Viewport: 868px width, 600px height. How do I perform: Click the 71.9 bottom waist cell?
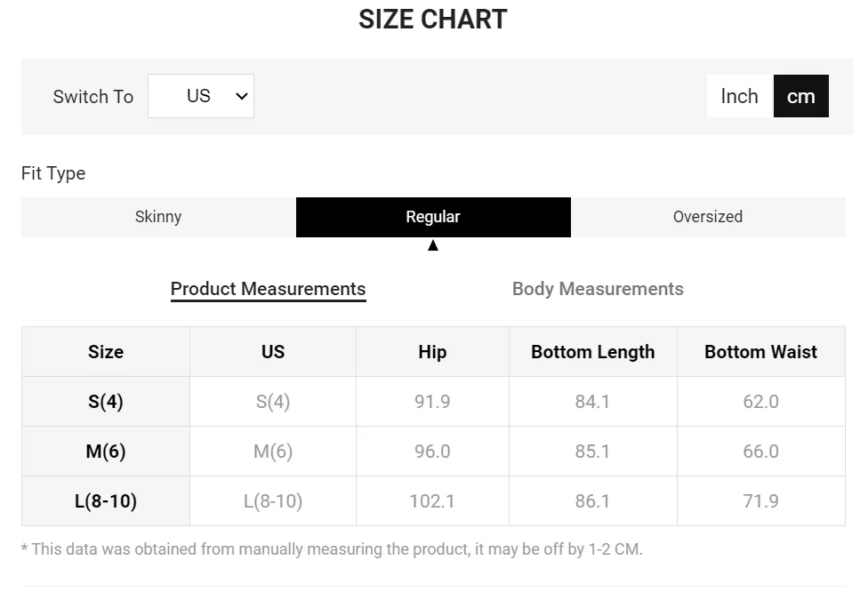click(x=760, y=501)
